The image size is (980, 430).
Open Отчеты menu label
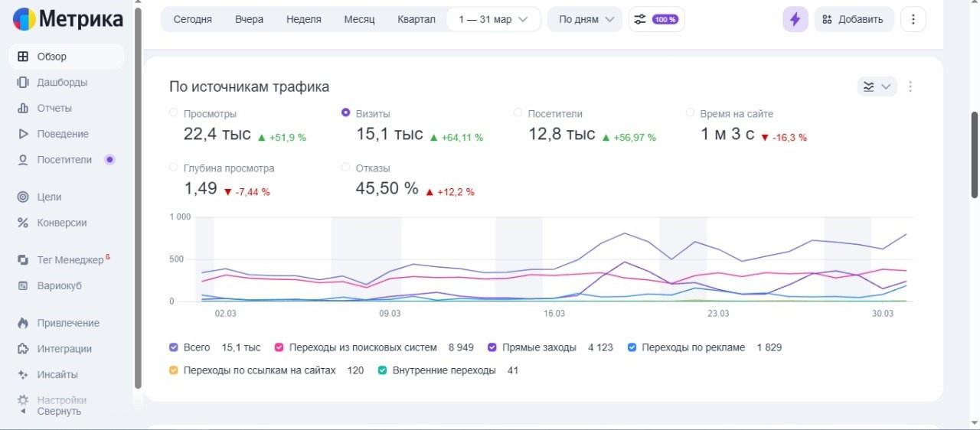click(x=54, y=109)
